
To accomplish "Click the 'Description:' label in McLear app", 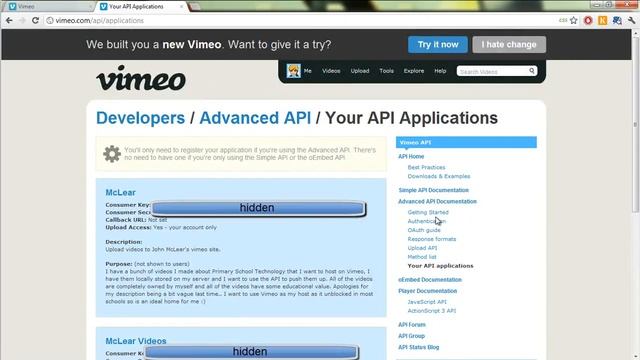I will [x=124, y=242].
